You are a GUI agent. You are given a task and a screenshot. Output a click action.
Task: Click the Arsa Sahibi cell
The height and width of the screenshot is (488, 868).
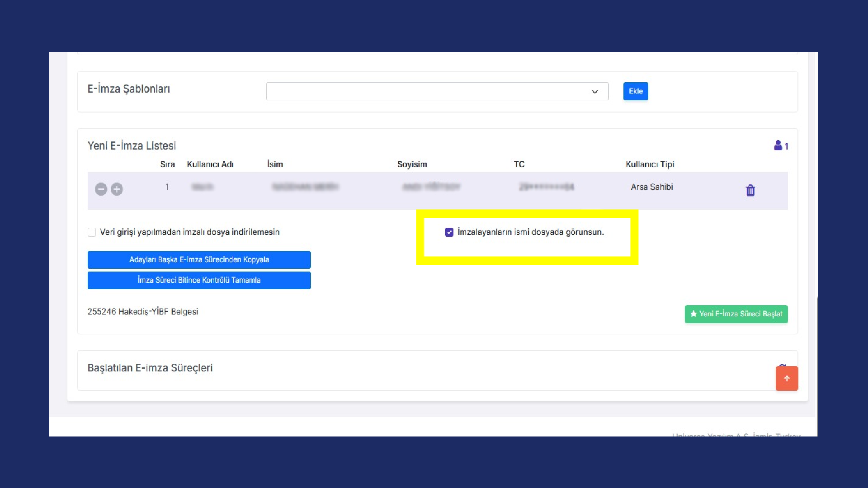(x=652, y=187)
